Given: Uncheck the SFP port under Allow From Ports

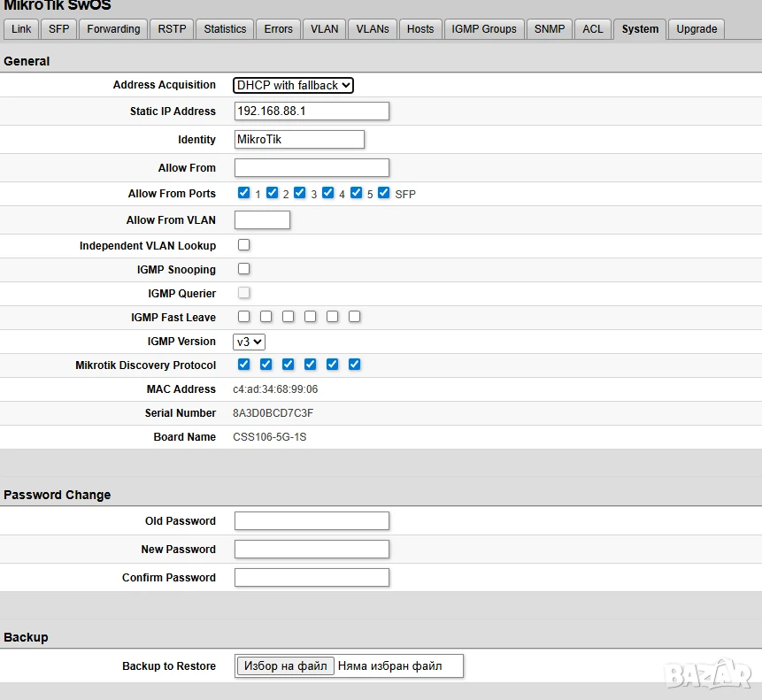Looking at the screenshot, I should coord(384,193).
